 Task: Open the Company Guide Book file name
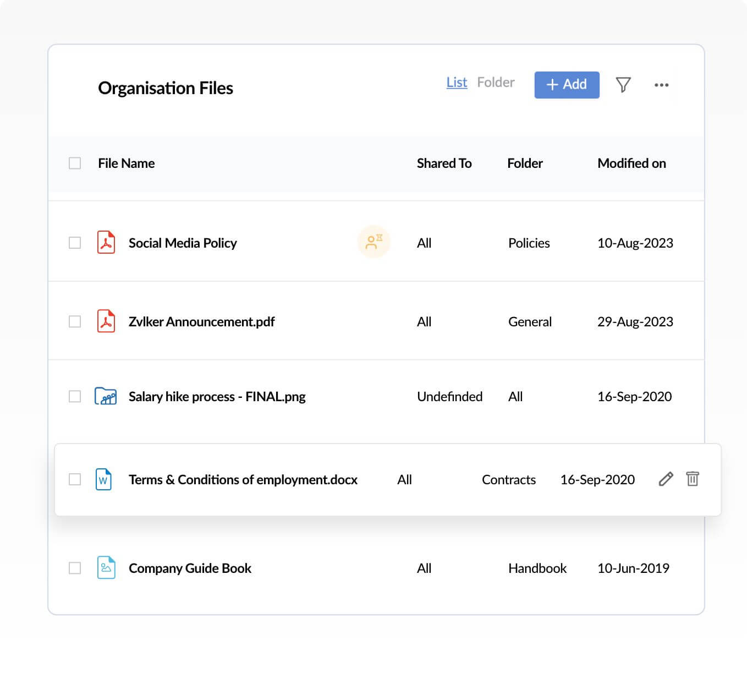pyautogui.click(x=190, y=568)
